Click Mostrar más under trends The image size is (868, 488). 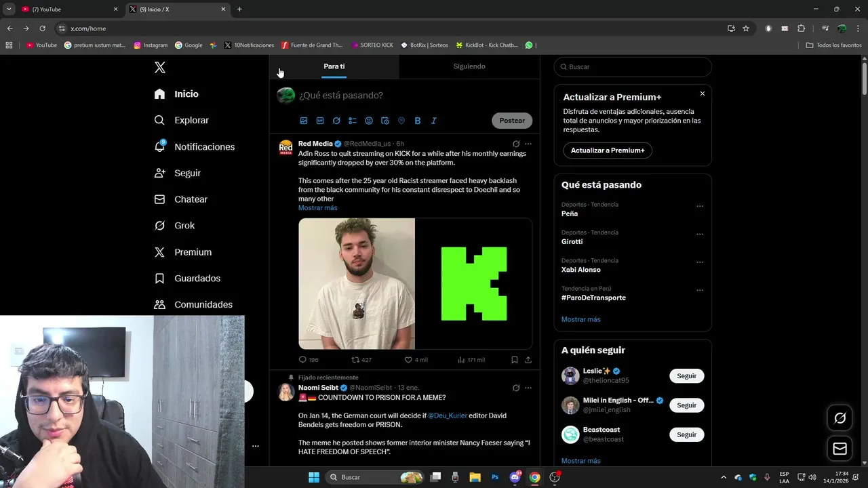click(580, 319)
